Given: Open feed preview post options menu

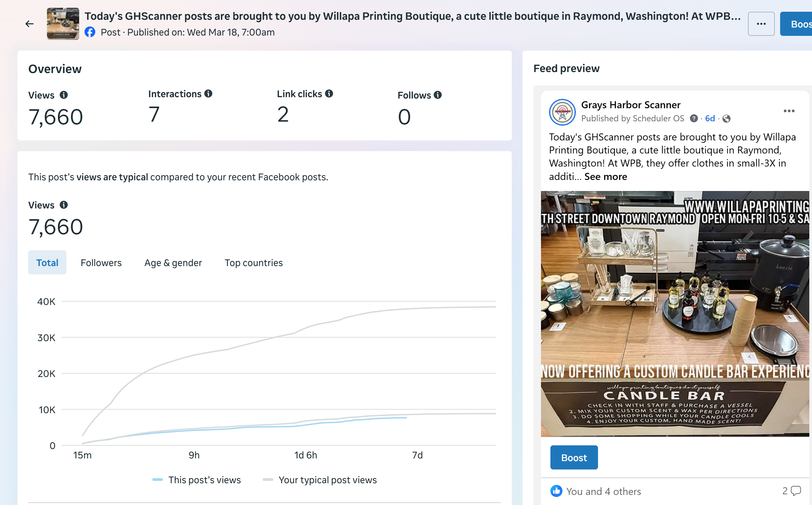Looking at the screenshot, I should click(789, 111).
